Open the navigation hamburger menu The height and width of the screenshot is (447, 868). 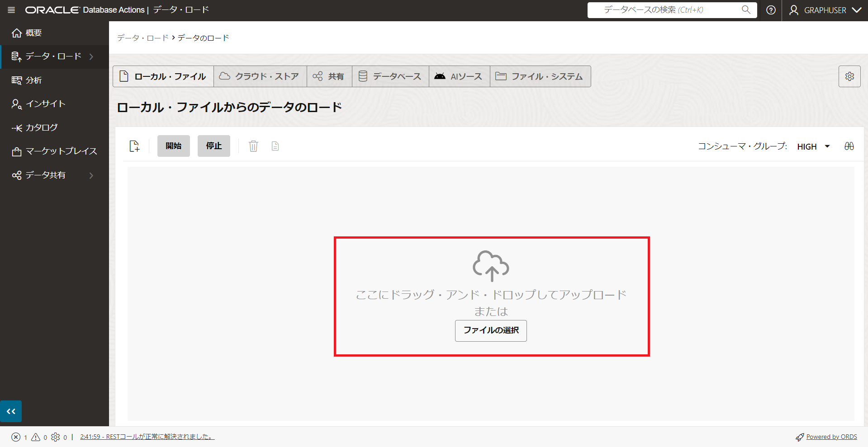(11, 10)
